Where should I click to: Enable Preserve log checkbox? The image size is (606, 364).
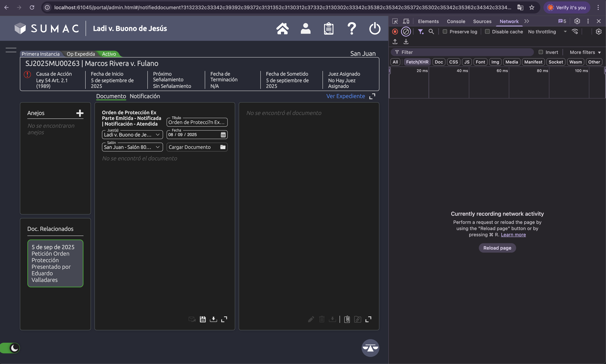[445, 32]
